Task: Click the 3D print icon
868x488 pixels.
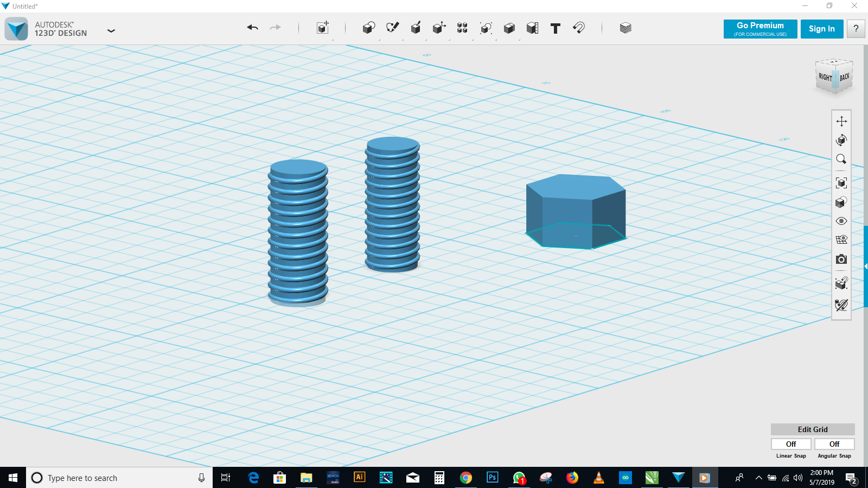Action: pyautogui.click(x=841, y=283)
